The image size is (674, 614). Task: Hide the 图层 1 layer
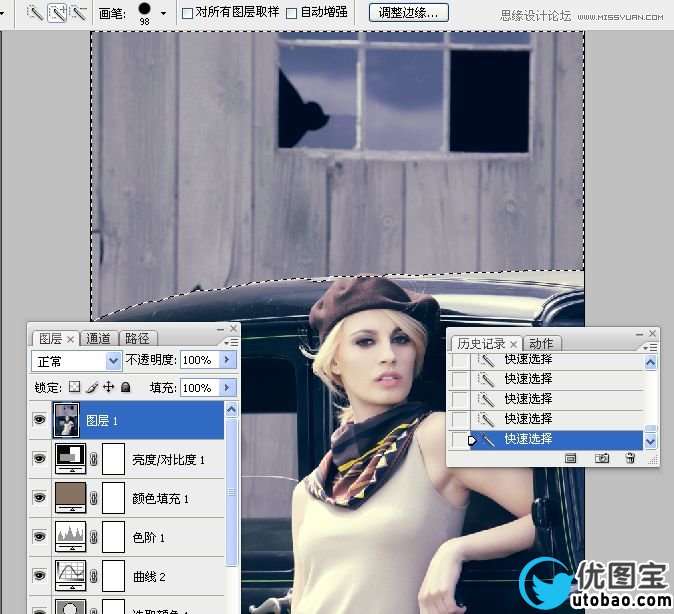coord(40,419)
